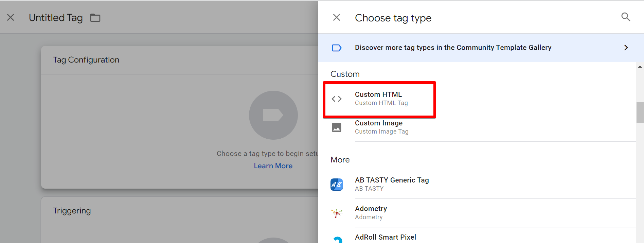Image resolution: width=644 pixels, height=243 pixels.
Task: Rename the Untitled Tag title
Action: coord(56,18)
